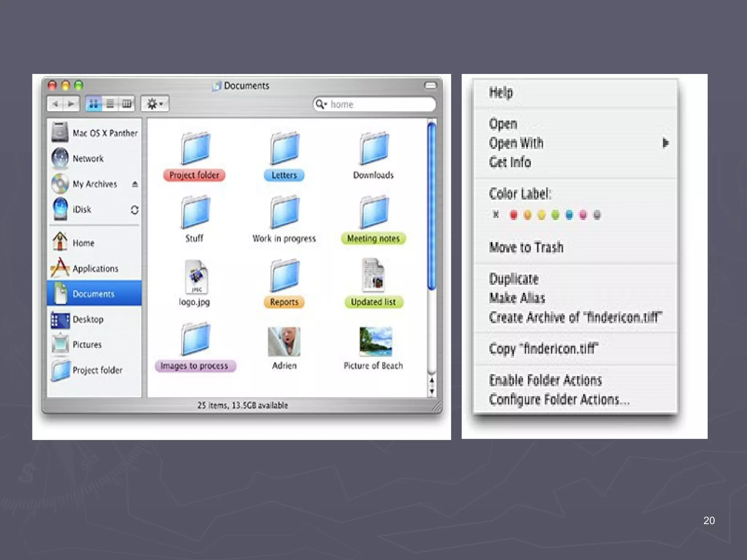Switch Finder to list view
This screenshot has height=560, width=747.
(x=110, y=104)
